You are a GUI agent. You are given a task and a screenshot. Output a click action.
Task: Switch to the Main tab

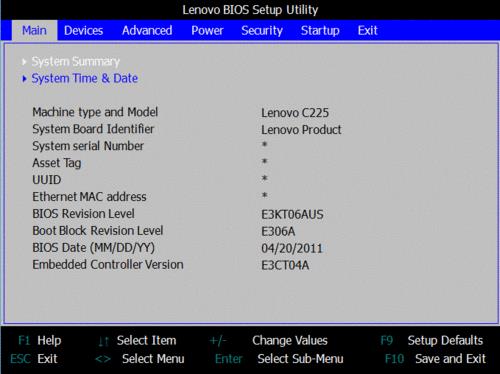pos(34,30)
